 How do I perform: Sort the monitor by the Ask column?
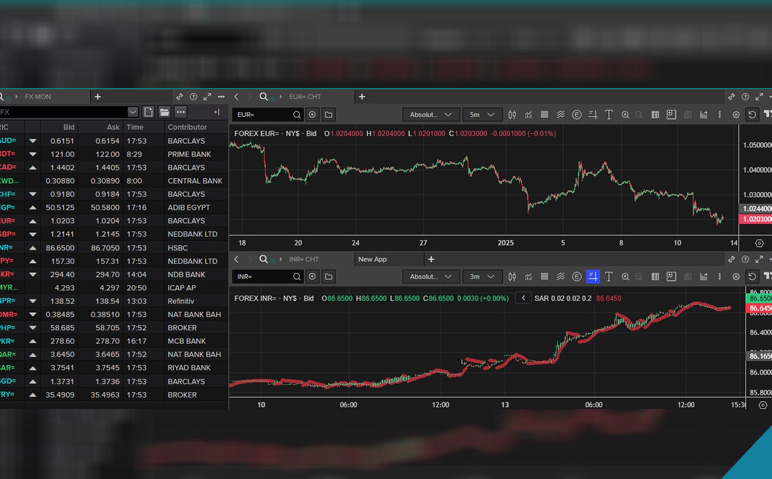click(x=113, y=127)
